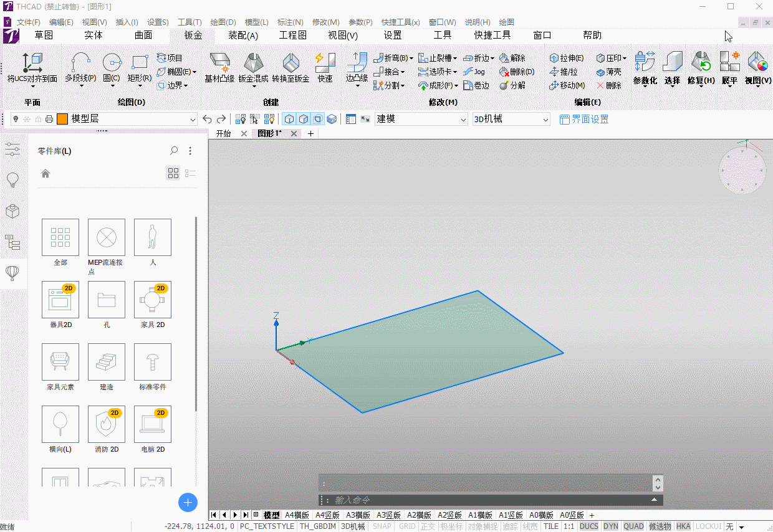Switch to the 装配(A) ribbon tab
The width and height of the screenshot is (773, 532).
tap(242, 36)
